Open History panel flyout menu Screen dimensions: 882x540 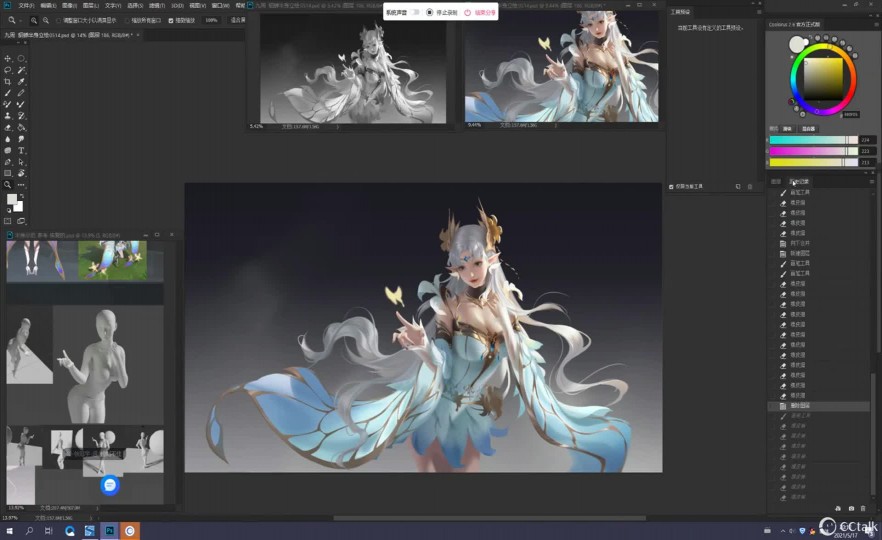tap(872, 181)
